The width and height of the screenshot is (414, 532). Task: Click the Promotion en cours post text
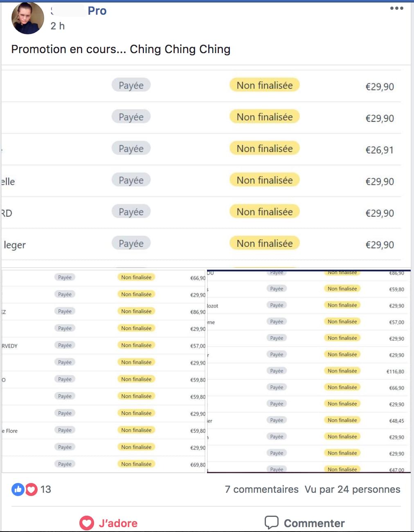tap(121, 49)
